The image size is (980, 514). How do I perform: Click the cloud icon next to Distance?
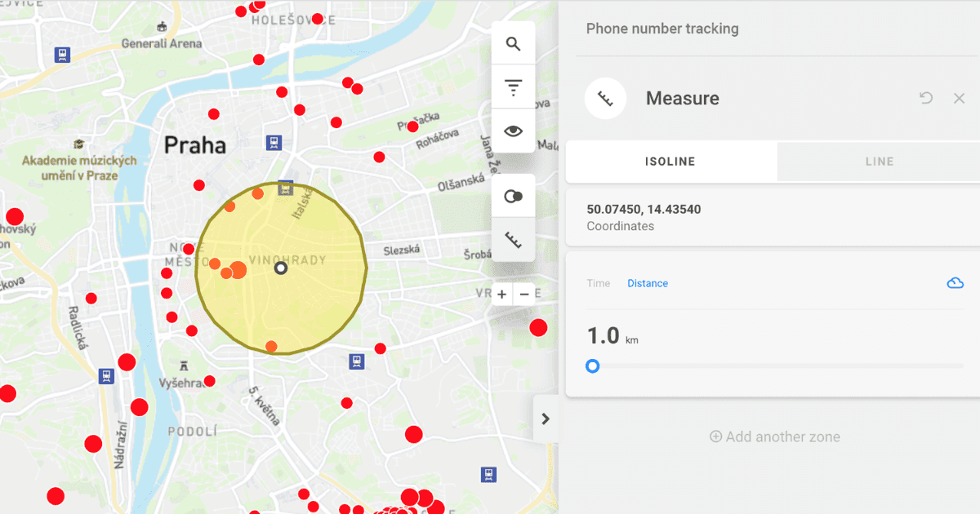[x=955, y=282]
